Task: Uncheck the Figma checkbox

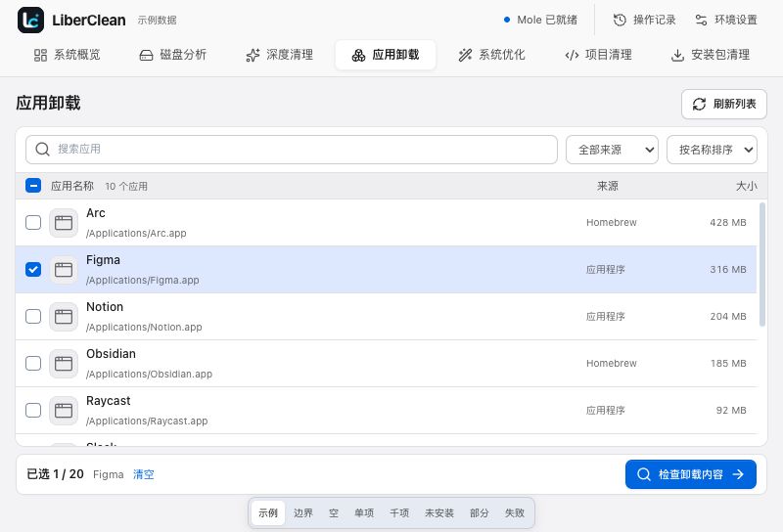Action: pyautogui.click(x=33, y=269)
